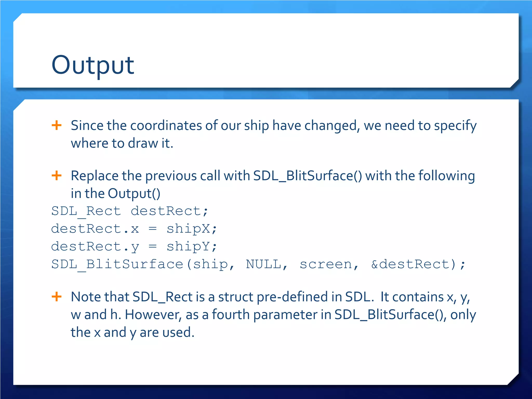This screenshot has width=532, height=399.
Task: Click the code line 'destRect.x = shipX;'
Action: coord(134,229)
